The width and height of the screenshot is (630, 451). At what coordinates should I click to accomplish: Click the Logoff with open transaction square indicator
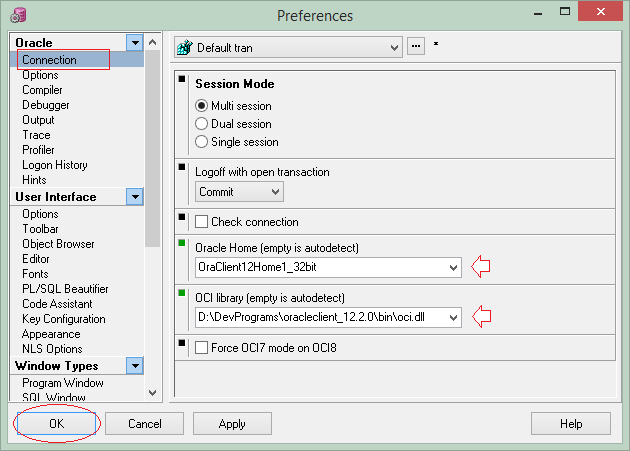[182, 167]
